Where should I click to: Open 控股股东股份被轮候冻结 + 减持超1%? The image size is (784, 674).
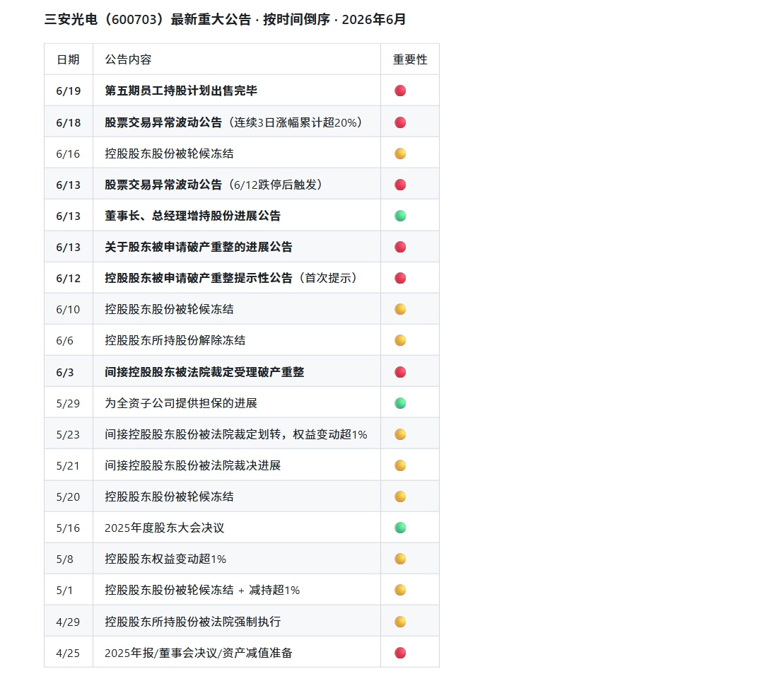coord(202,590)
